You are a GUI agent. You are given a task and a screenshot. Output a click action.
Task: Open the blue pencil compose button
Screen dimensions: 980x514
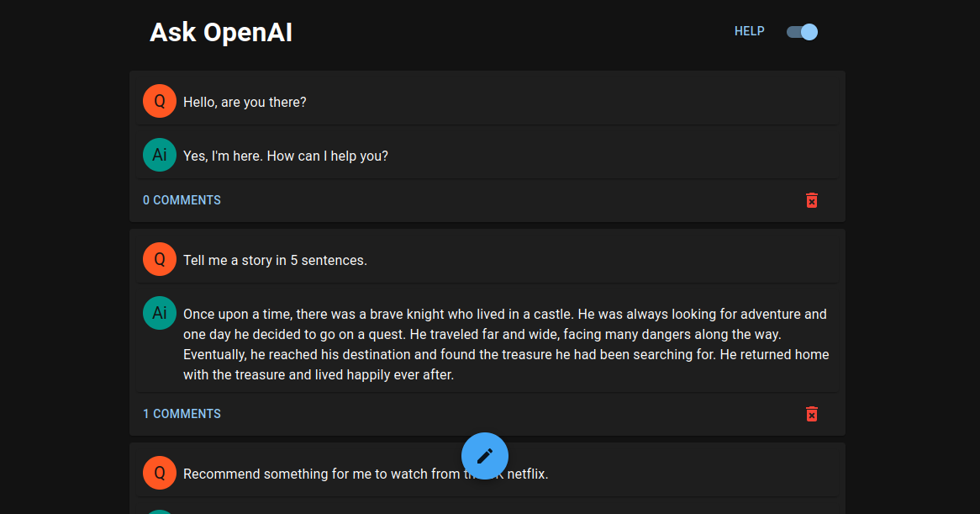tap(485, 456)
